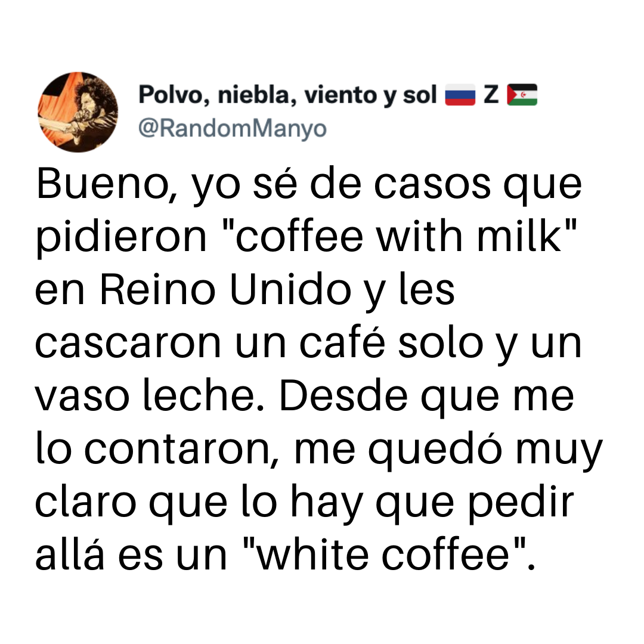Click the word pidieron in the tweet
The width and height of the screenshot is (644, 644).
(122, 237)
